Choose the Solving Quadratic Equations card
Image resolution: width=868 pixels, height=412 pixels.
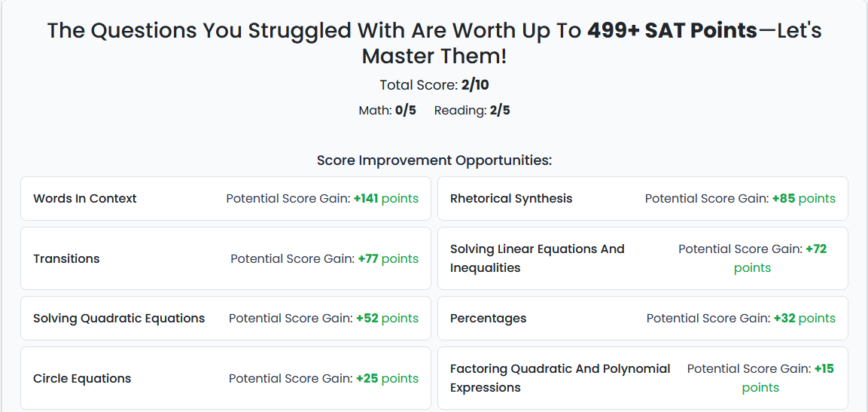[x=226, y=318]
